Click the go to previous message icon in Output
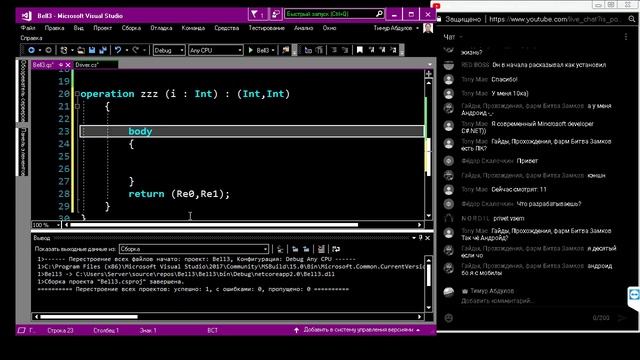This screenshot has height=360, width=640. tap(295, 249)
